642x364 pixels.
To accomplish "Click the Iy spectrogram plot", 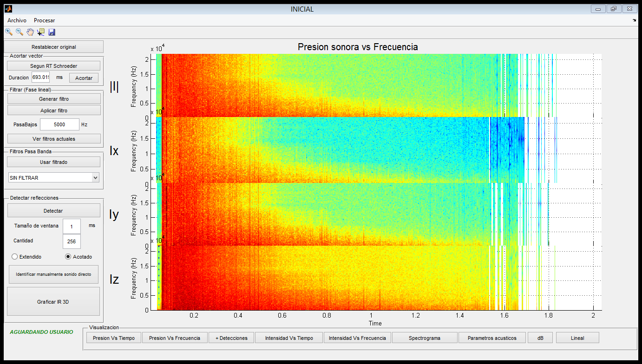I will [376, 214].
